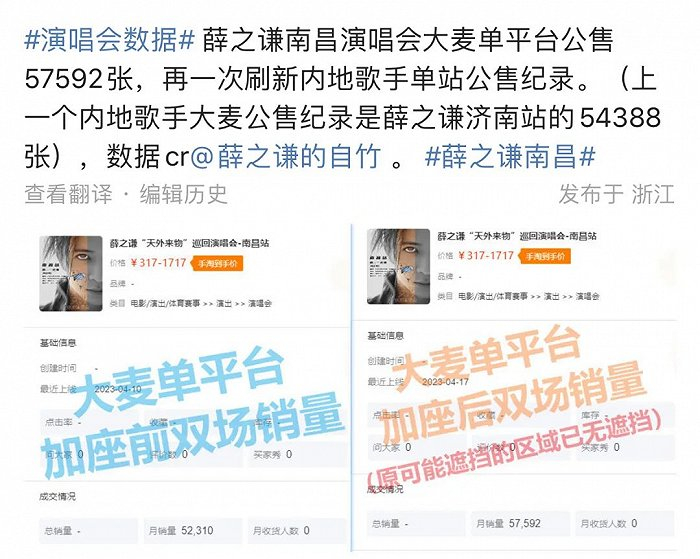Open left 薛之谦 天外来物 南昌站 title
Viewport: 700px width, 559px height.
click(x=190, y=243)
